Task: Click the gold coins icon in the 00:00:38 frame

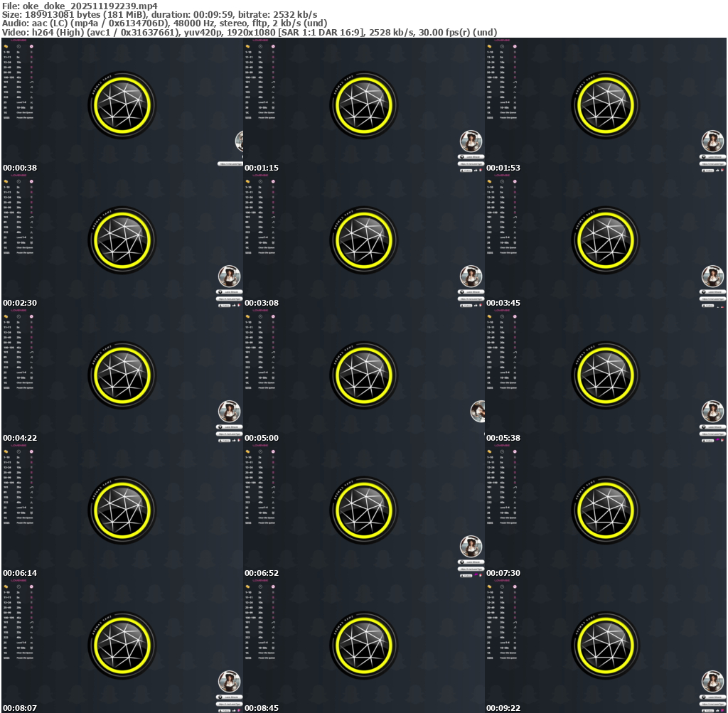Action: coord(6,46)
